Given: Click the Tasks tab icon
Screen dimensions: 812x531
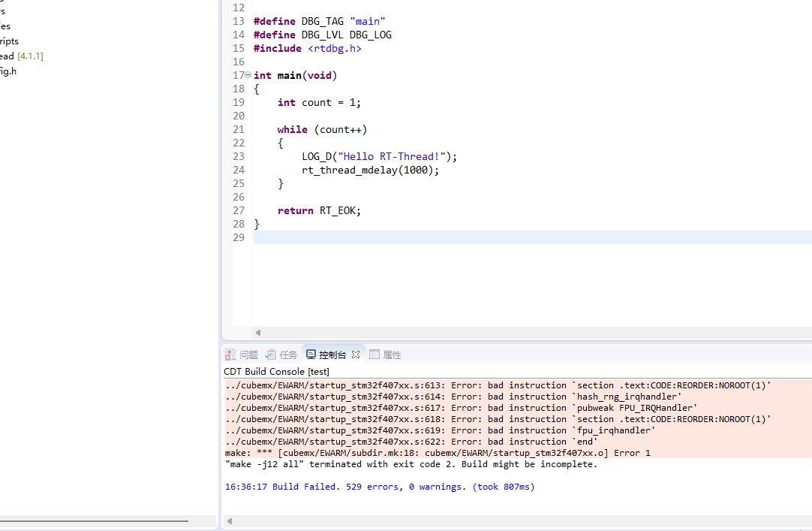Looking at the screenshot, I should click(x=270, y=355).
